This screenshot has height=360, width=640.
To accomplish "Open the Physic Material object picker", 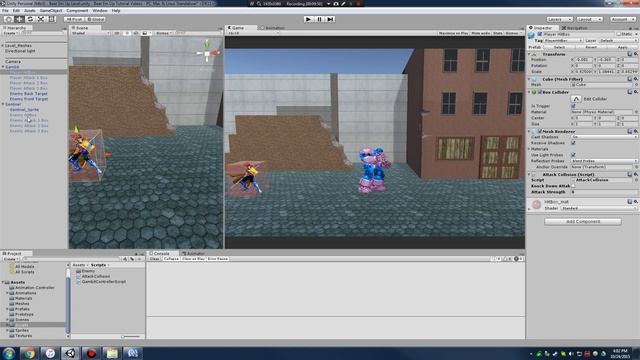I will 636,112.
